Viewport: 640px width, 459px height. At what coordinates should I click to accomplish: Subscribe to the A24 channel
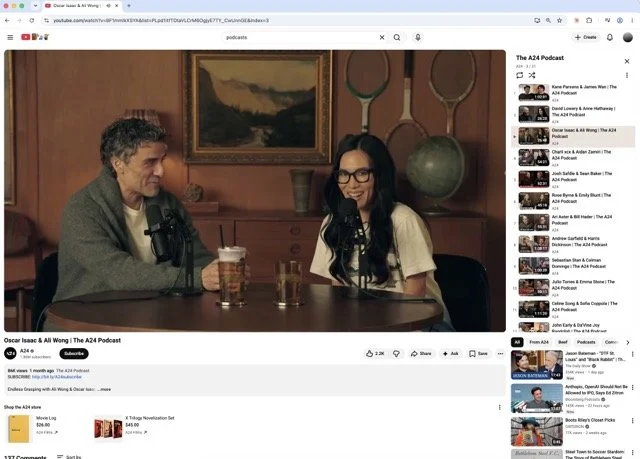(74, 353)
